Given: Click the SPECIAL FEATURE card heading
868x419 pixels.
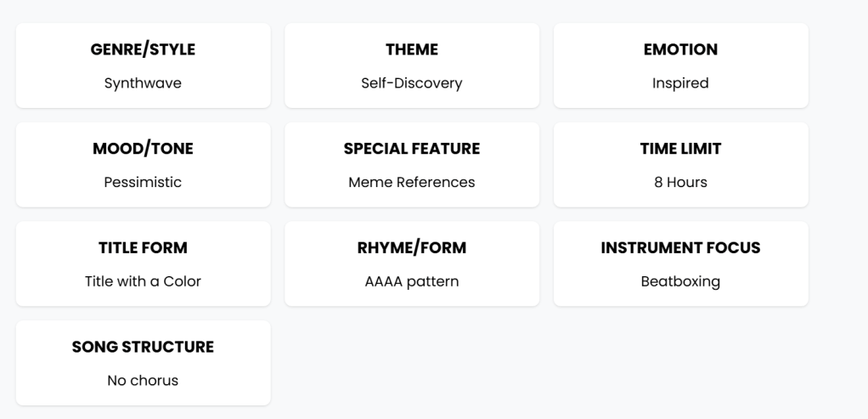Looking at the screenshot, I should 412,149.
